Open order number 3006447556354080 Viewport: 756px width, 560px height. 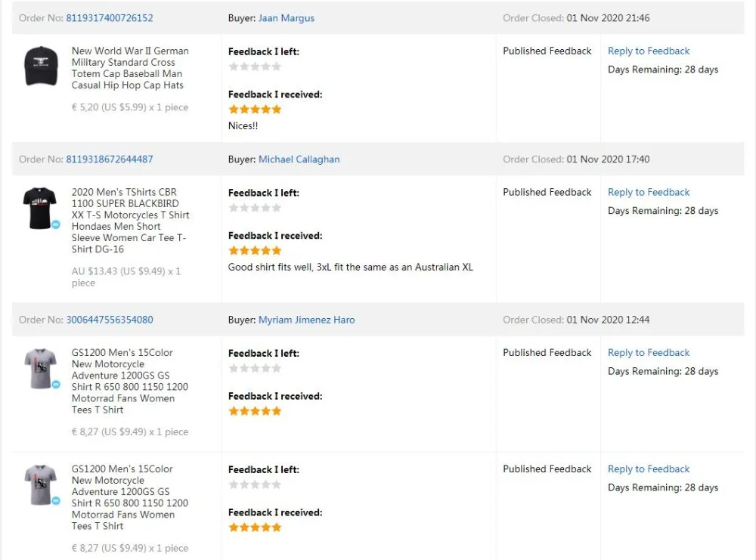point(109,320)
